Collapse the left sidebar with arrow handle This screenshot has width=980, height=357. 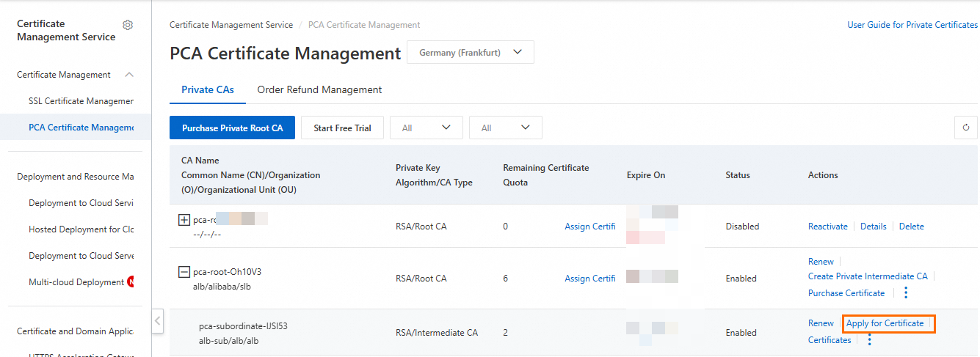[158, 321]
